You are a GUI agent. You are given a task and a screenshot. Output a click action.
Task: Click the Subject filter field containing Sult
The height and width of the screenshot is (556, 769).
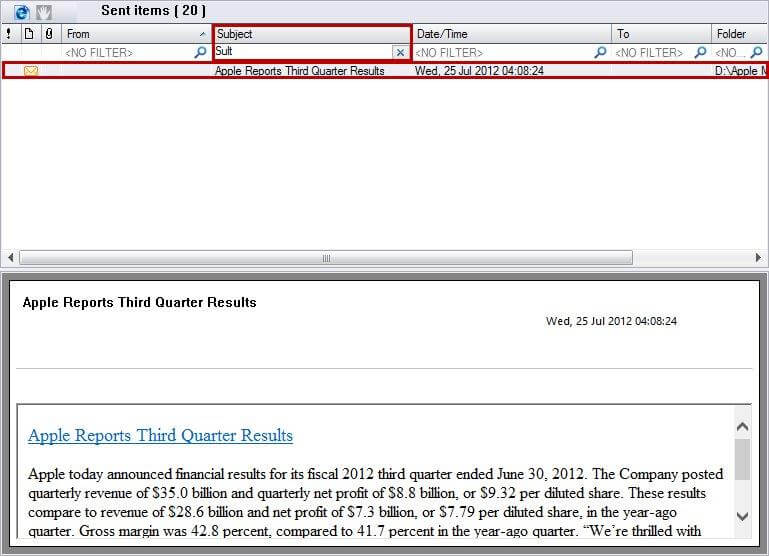pyautogui.click(x=303, y=51)
